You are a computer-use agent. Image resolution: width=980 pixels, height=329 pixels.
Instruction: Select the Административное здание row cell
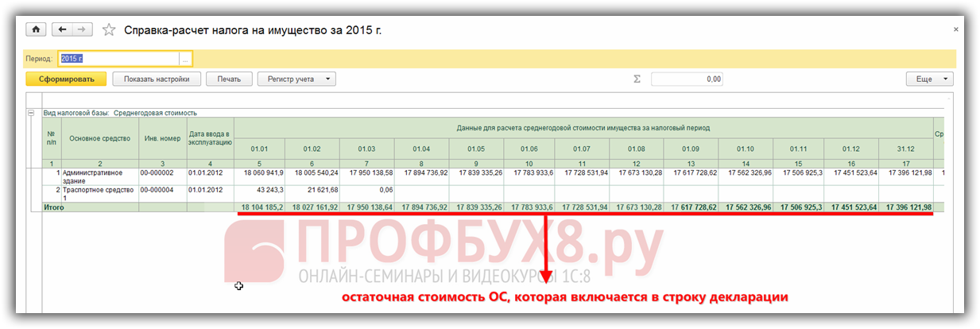[99, 176]
